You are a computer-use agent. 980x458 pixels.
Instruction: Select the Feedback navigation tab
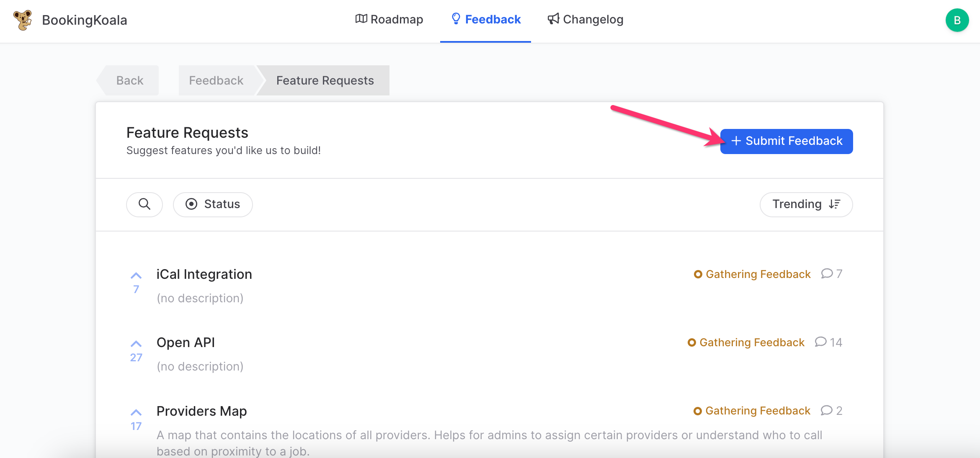[486, 20]
